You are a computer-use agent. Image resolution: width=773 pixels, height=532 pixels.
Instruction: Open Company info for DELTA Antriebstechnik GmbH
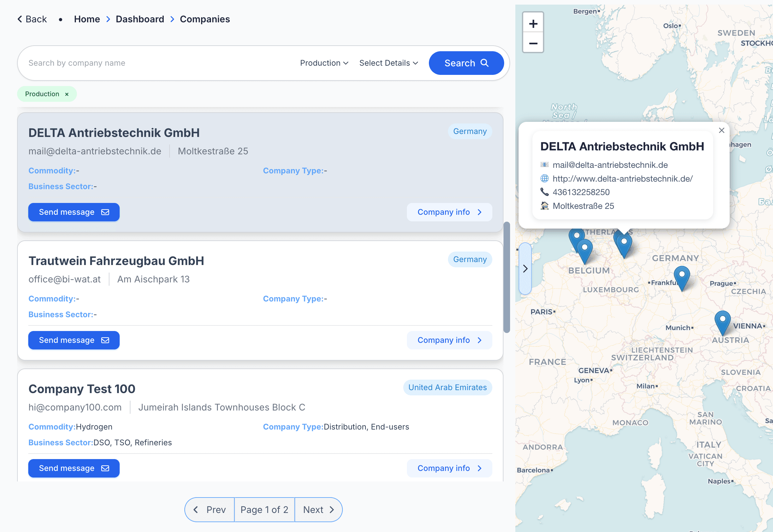pos(449,212)
